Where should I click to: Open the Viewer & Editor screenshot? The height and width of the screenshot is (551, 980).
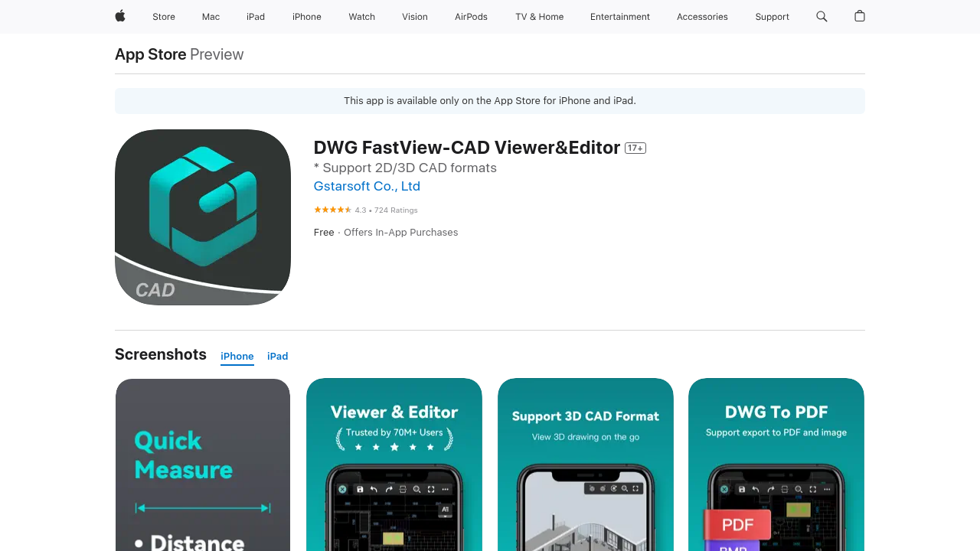tap(394, 465)
